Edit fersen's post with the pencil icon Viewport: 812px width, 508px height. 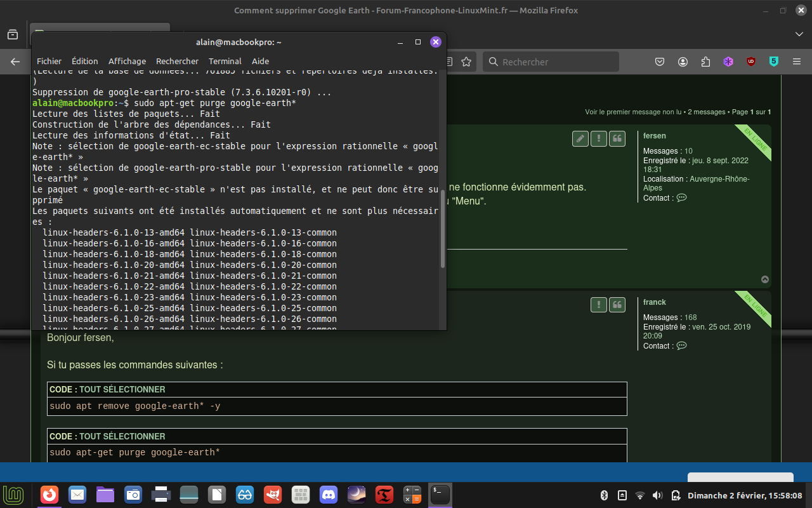pos(580,138)
